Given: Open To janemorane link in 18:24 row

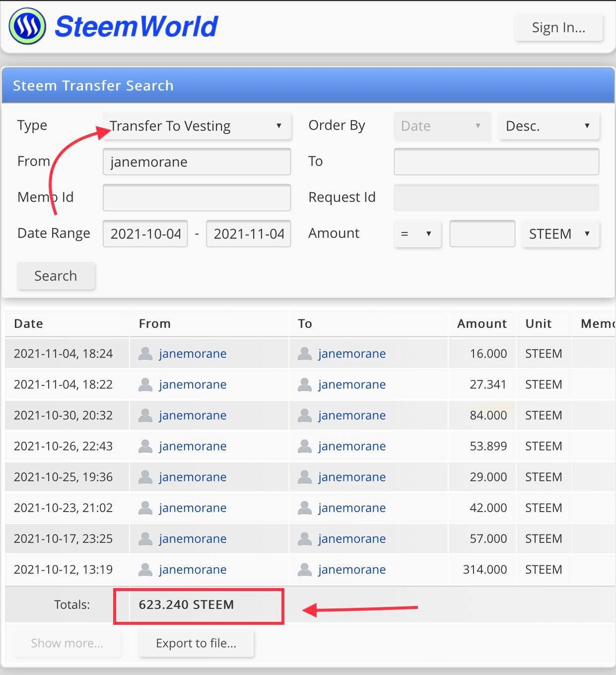Looking at the screenshot, I should pyautogui.click(x=352, y=354).
